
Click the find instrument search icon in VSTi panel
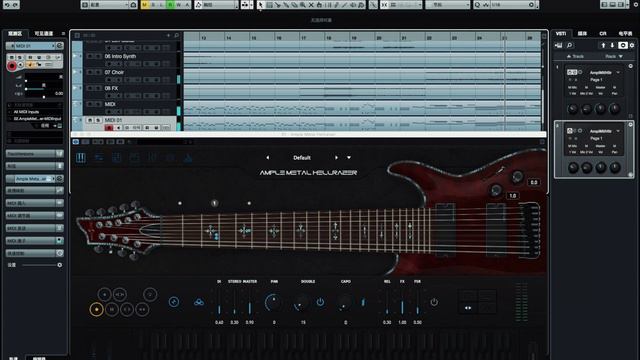[569, 45]
